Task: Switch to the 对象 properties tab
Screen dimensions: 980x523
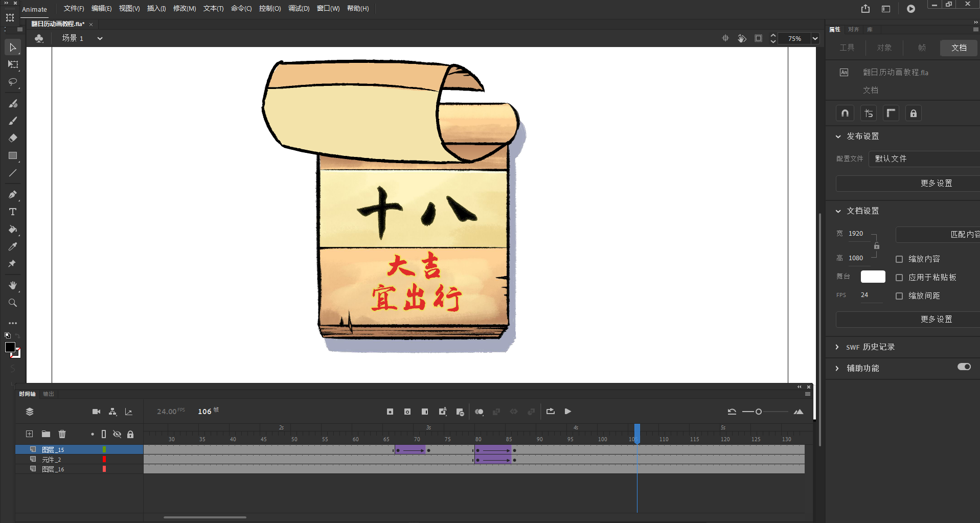Action: pyautogui.click(x=884, y=48)
